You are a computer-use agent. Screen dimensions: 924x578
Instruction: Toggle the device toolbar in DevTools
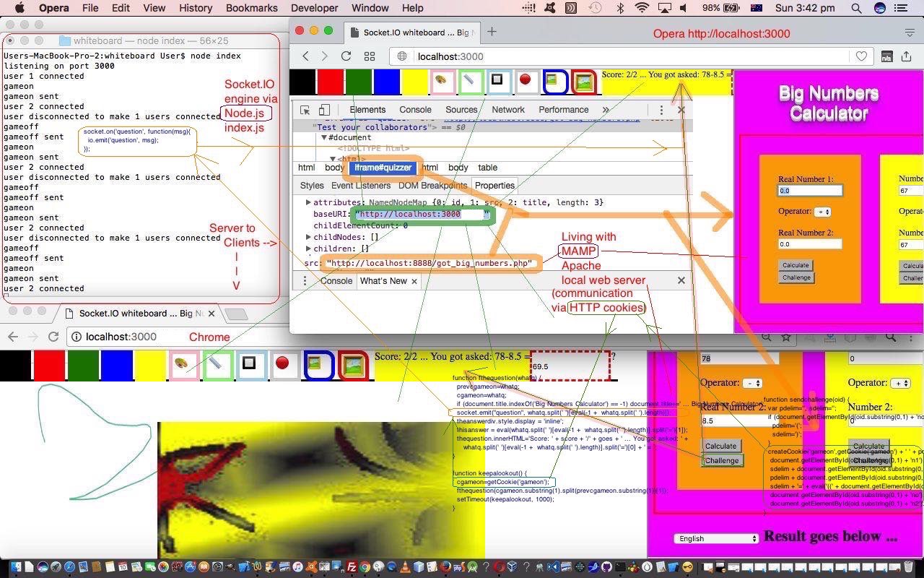pyautogui.click(x=325, y=110)
